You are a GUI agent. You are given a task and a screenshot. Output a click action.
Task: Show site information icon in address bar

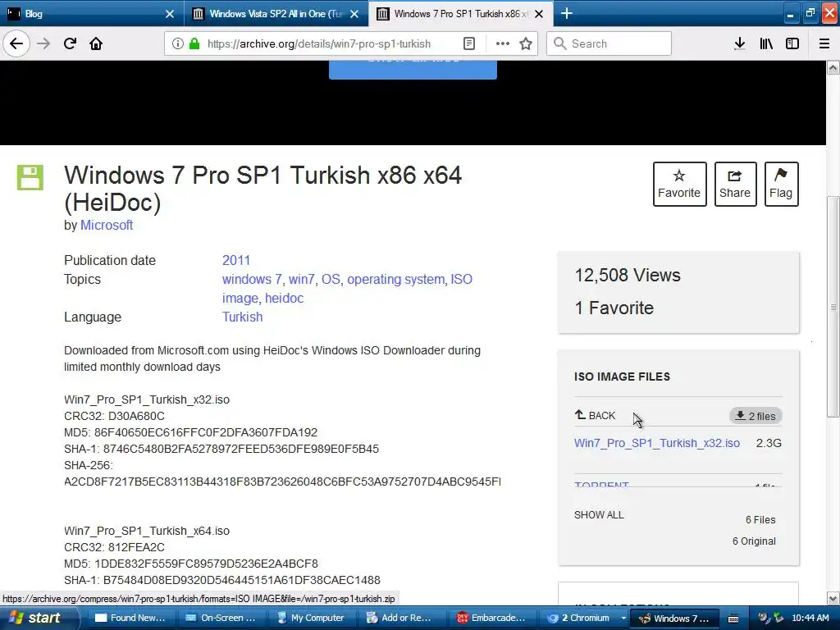pos(178,43)
